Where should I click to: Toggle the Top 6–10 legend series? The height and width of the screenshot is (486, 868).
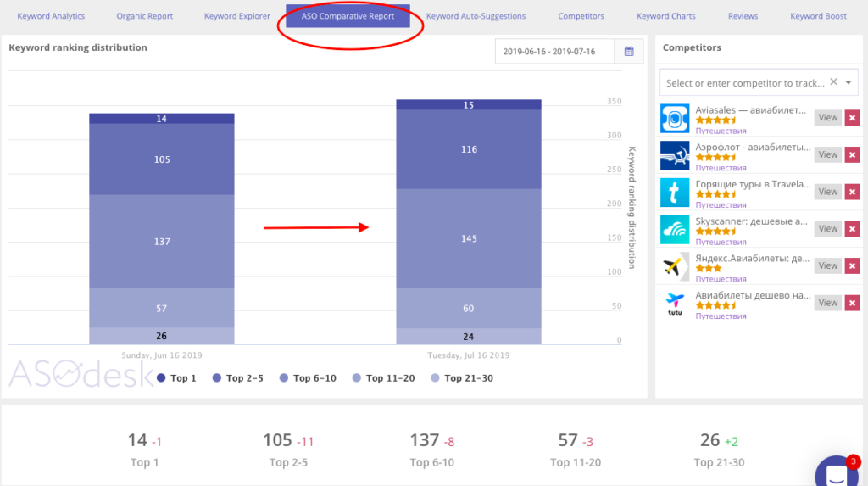pyautogui.click(x=308, y=378)
